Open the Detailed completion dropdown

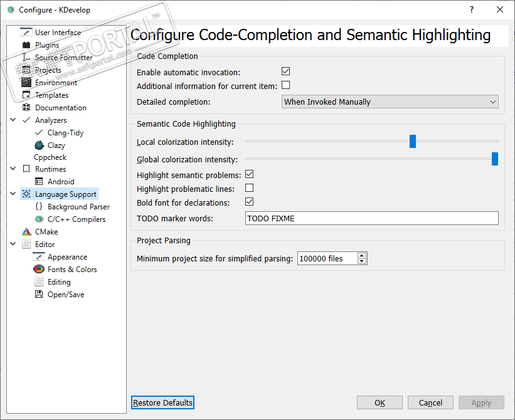(390, 102)
